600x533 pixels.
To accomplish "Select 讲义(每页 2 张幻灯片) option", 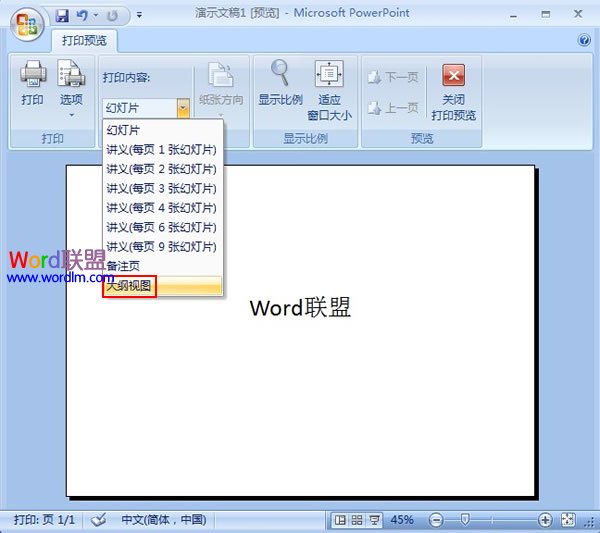I will [x=163, y=169].
